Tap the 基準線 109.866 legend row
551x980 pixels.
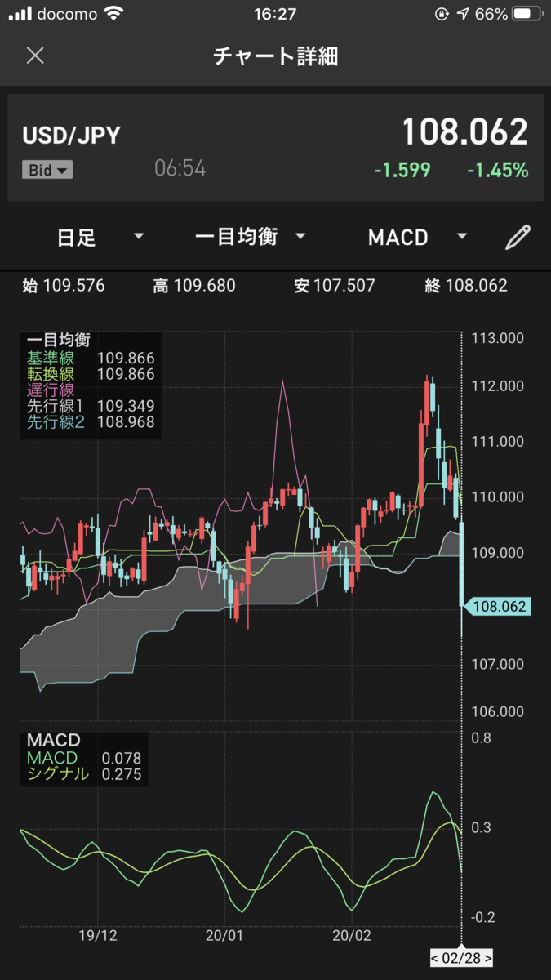(91, 358)
